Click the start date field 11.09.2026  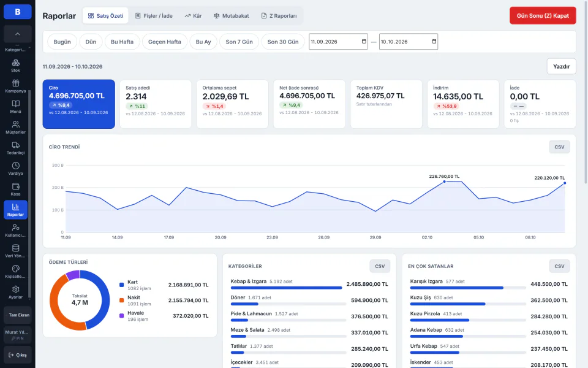[x=338, y=42]
